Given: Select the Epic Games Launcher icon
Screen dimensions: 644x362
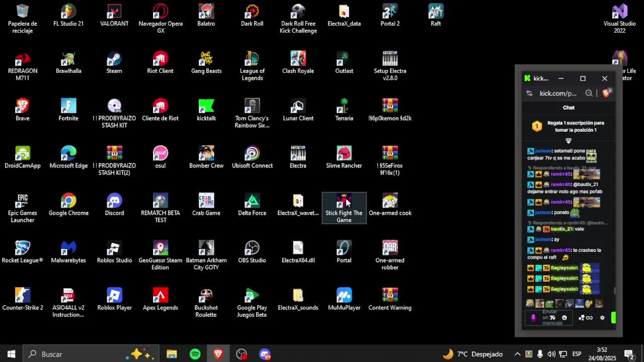Looking at the screenshot, I should coord(23,208).
